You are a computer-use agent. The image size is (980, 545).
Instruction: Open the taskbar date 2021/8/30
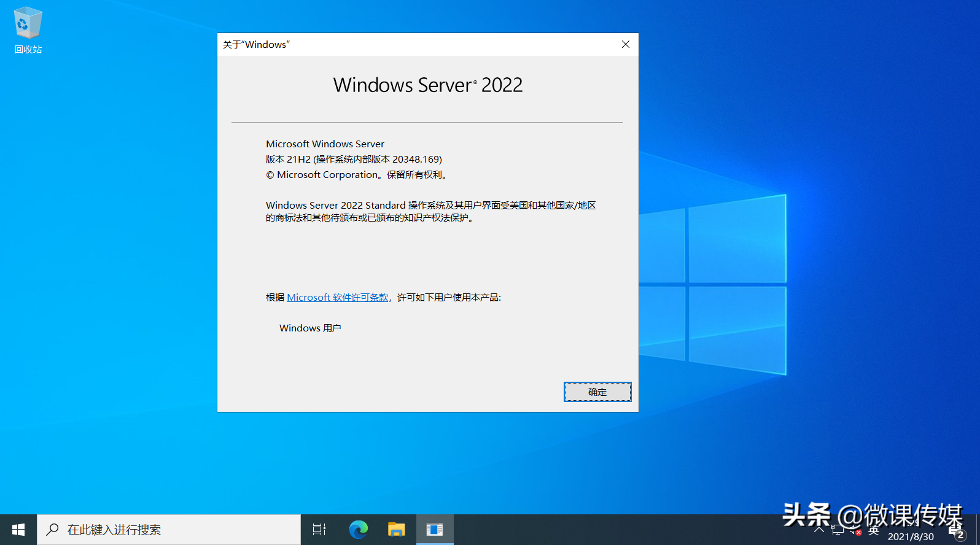[911, 536]
